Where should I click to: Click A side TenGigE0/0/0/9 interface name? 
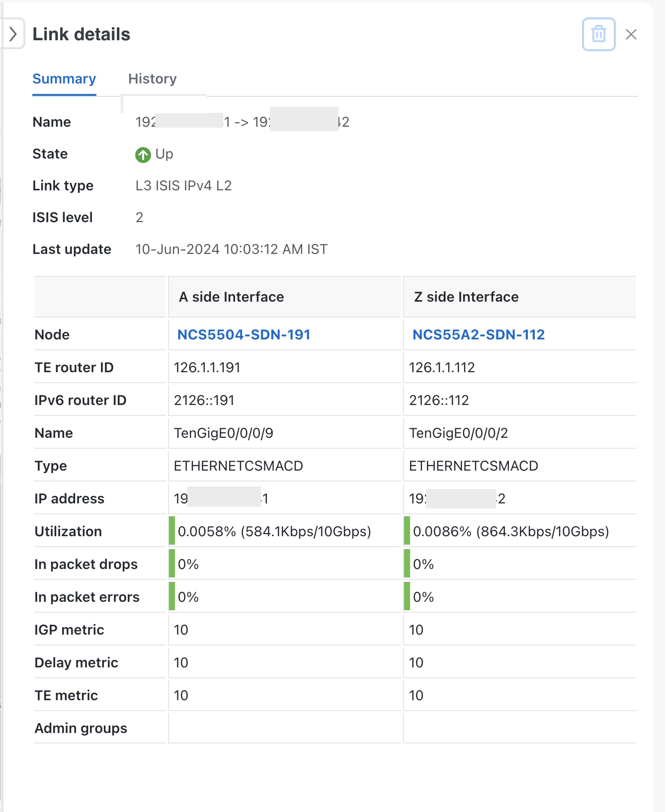[223, 433]
